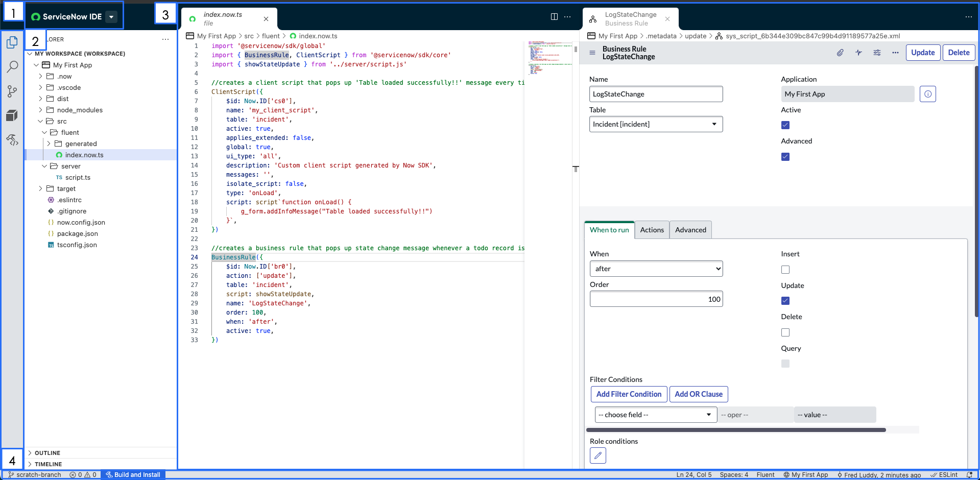Close the index.now.ts tab

tap(266, 19)
